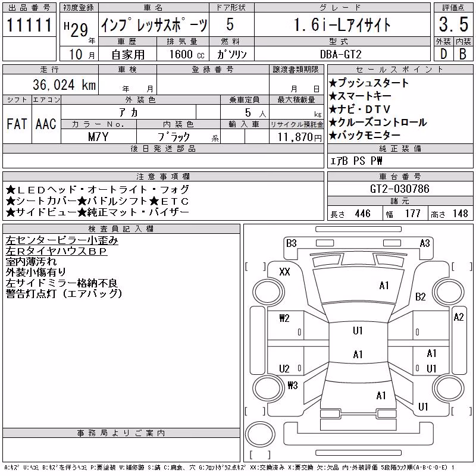Click the note 左サイドミラー格納不良
Image resolution: width=476 pixels, height=476 pixels.
coord(62,283)
